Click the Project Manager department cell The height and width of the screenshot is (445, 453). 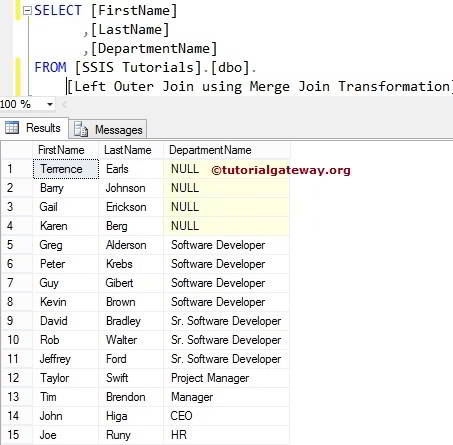click(226, 378)
